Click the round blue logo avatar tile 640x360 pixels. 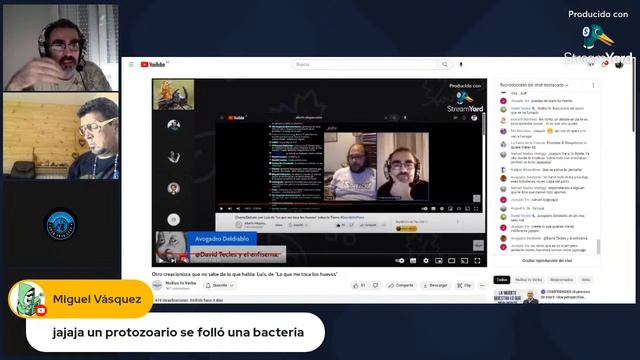[x=61, y=224]
